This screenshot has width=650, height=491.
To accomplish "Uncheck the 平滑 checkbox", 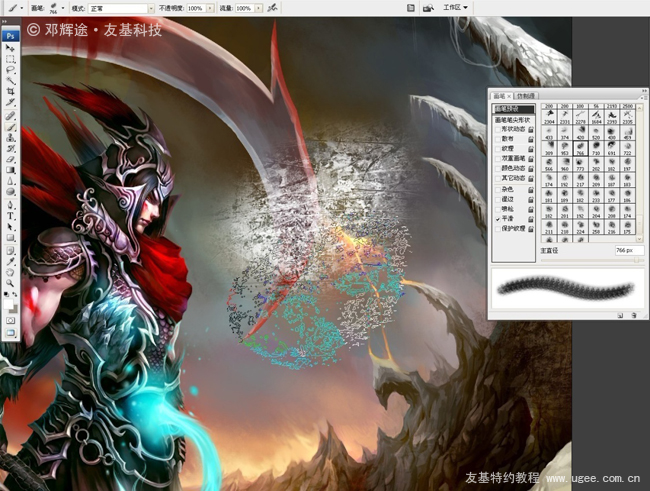I will click(x=498, y=219).
